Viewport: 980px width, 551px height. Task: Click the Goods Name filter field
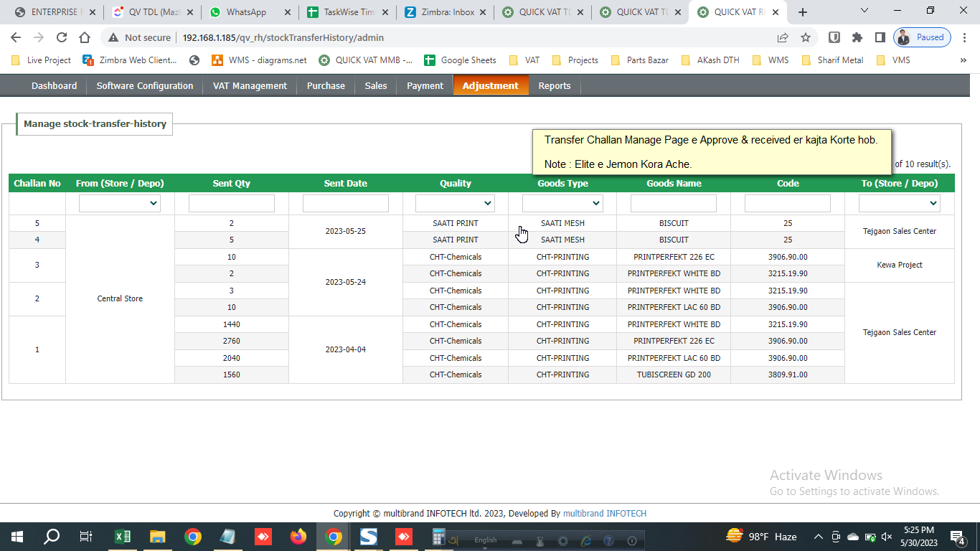pos(674,204)
